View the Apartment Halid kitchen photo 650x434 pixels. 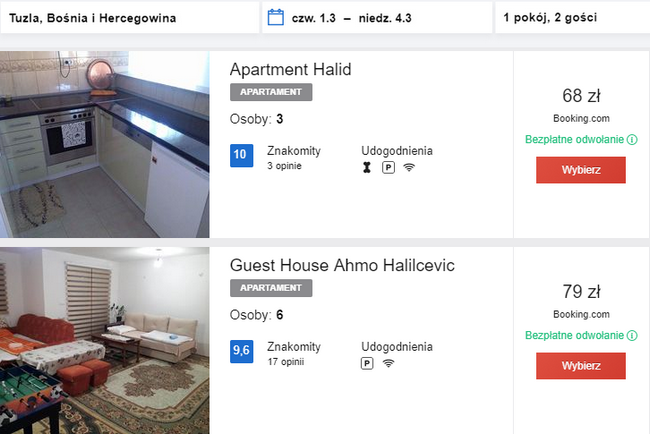coord(105,144)
